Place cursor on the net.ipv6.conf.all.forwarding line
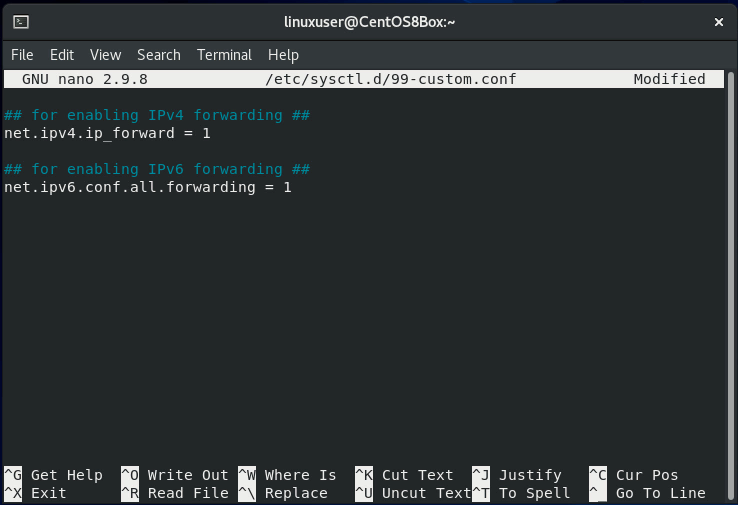 pyautogui.click(x=147, y=187)
